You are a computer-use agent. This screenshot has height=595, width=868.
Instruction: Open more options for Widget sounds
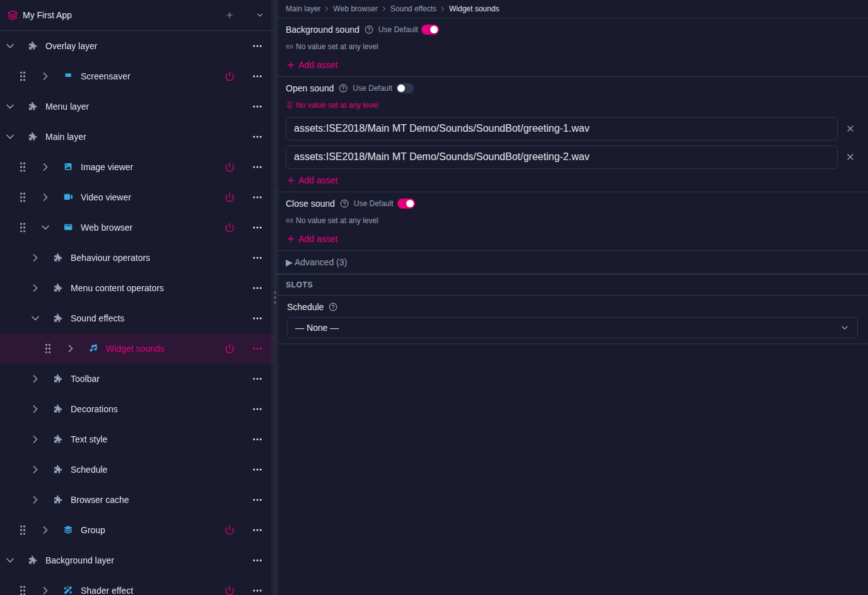[257, 349]
